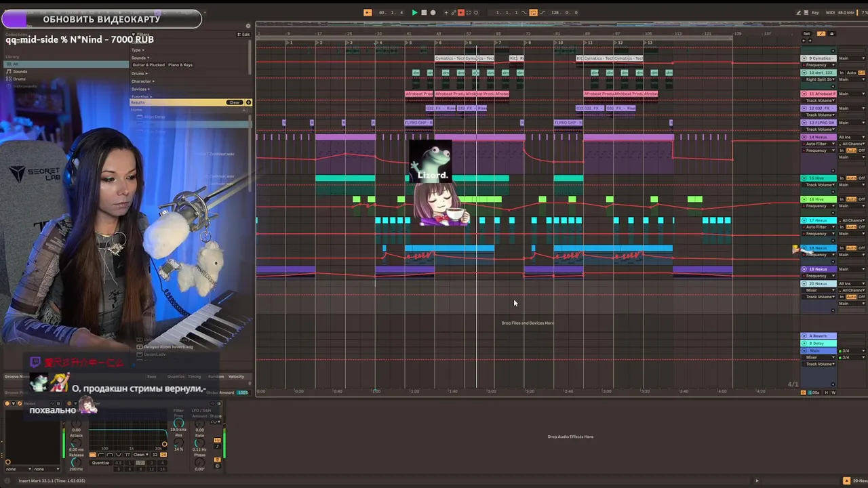868x488 pixels.
Task: Toggle the Lock Envelopes padlock icon
Action: point(832,34)
